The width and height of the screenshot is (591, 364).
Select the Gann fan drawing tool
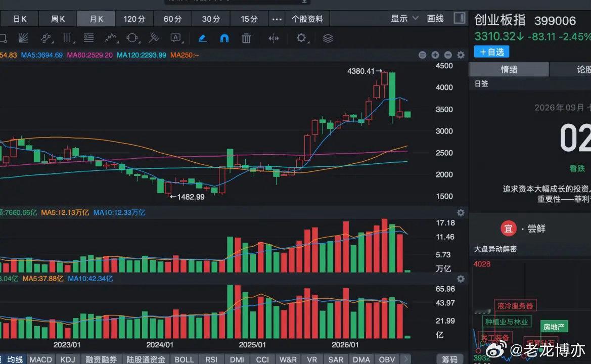tap(23, 38)
